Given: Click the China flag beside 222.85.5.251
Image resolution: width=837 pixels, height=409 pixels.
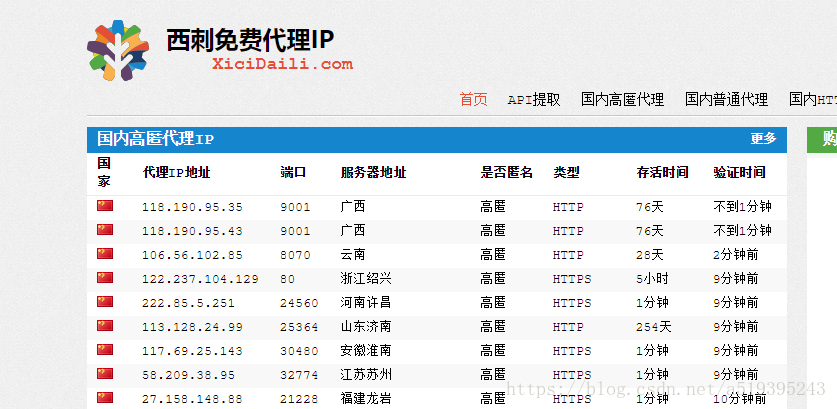Looking at the screenshot, I should (105, 302).
